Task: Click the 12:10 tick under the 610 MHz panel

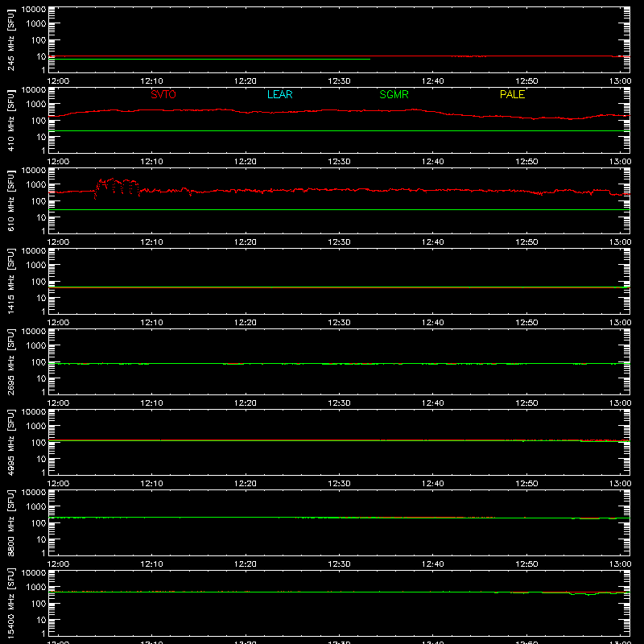Action: point(151,242)
